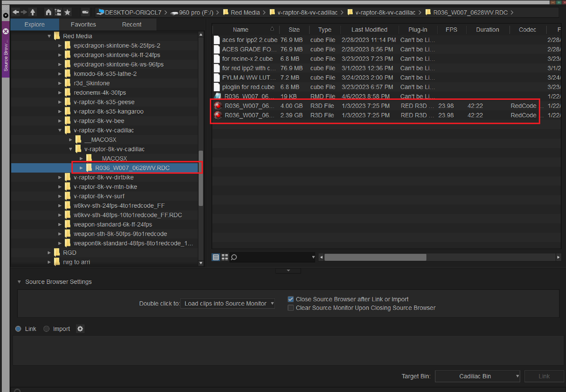Click the folder tree toggle icon
The width and height of the screenshot is (566, 392).
(x=58, y=12)
